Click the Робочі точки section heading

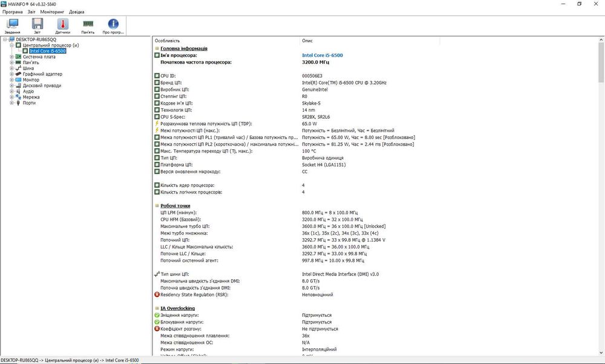pos(175,206)
